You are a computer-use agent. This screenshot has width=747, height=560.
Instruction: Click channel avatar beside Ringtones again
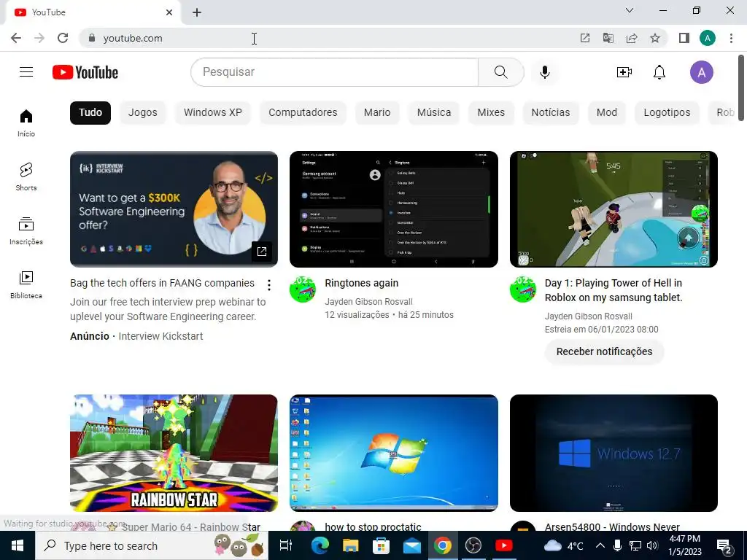coord(303,289)
